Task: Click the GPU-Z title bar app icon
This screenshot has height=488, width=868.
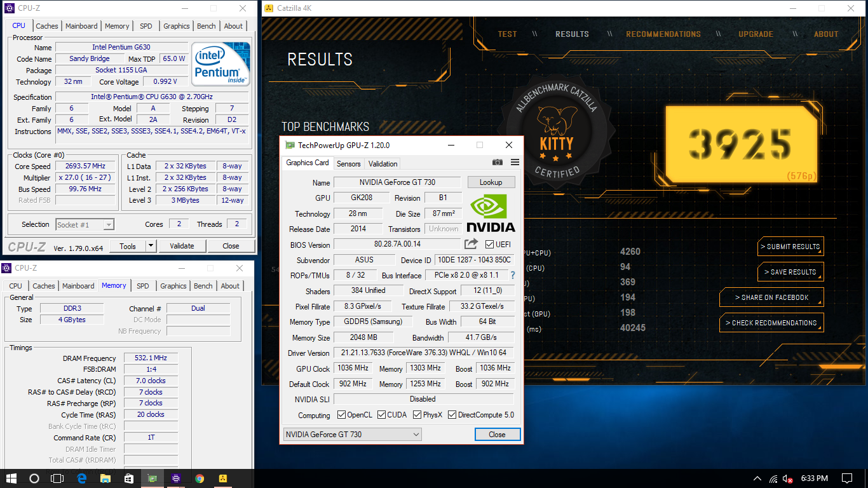Action: tap(290, 145)
